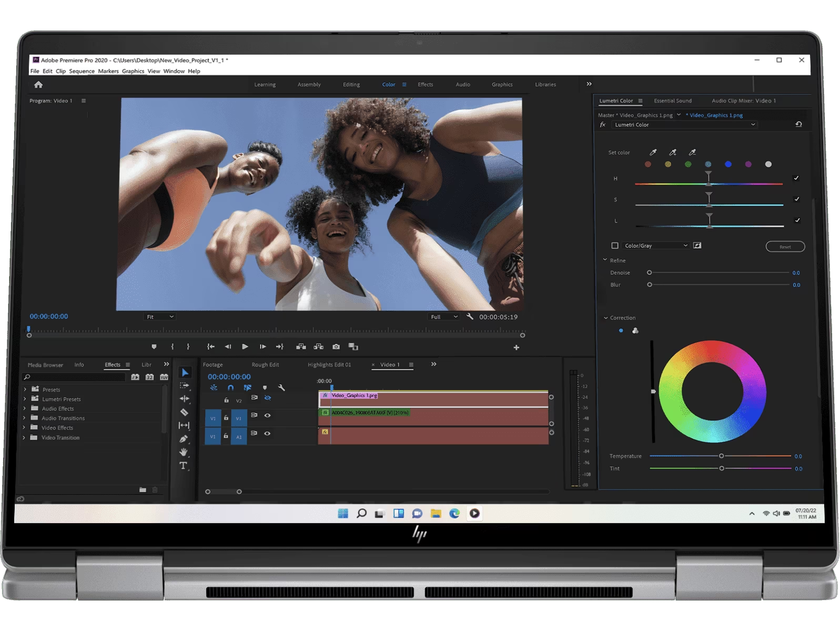Select the Type tool
Image resolution: width=840 pixels, height=631 pixels.
[184, 466]
